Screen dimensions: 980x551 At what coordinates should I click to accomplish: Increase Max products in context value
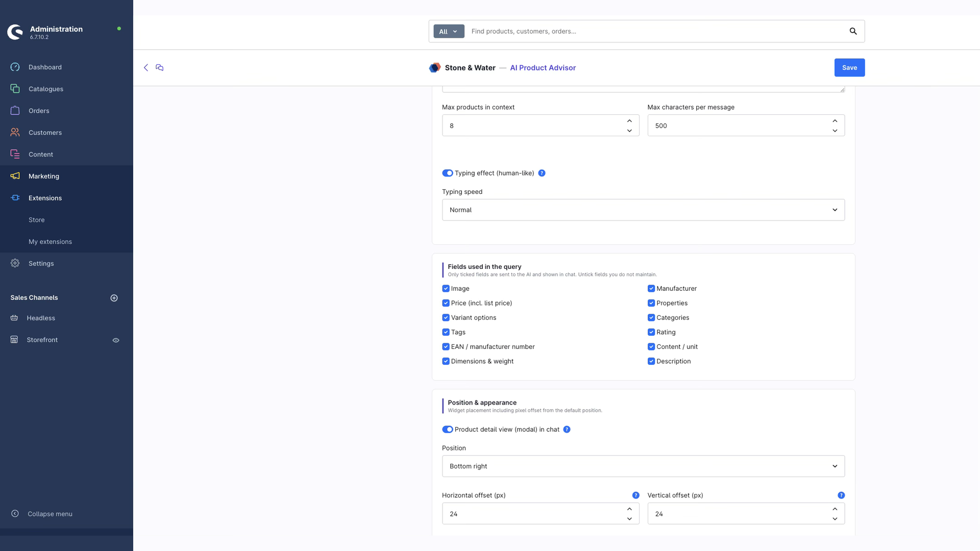click(x=629, y=121)
